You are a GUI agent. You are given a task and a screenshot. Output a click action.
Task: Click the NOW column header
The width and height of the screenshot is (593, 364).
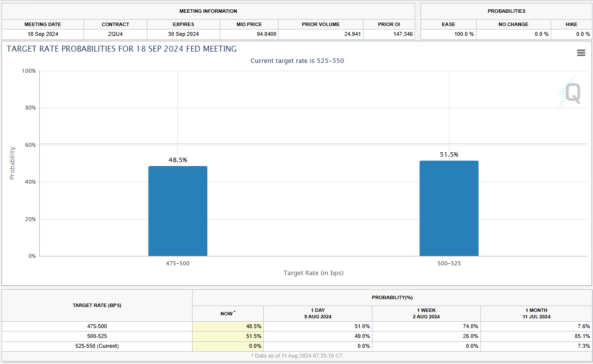click(x=227, y=313)
